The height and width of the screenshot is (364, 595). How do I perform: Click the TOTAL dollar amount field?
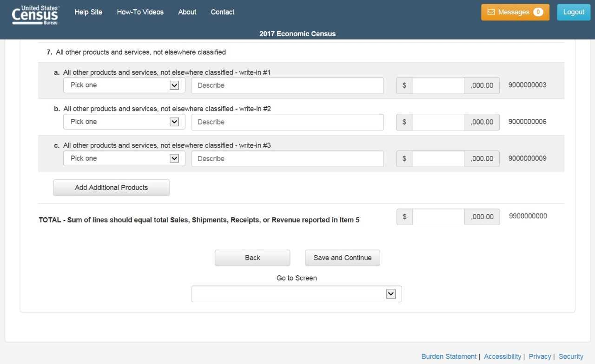pyautogui.click(x=438, y=217)
